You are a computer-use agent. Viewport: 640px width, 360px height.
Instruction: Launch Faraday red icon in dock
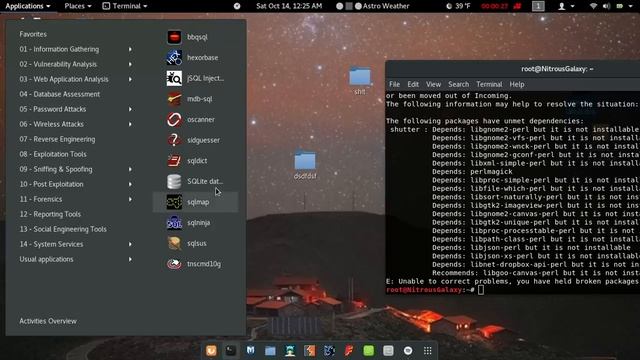click(x=349, y=351)
